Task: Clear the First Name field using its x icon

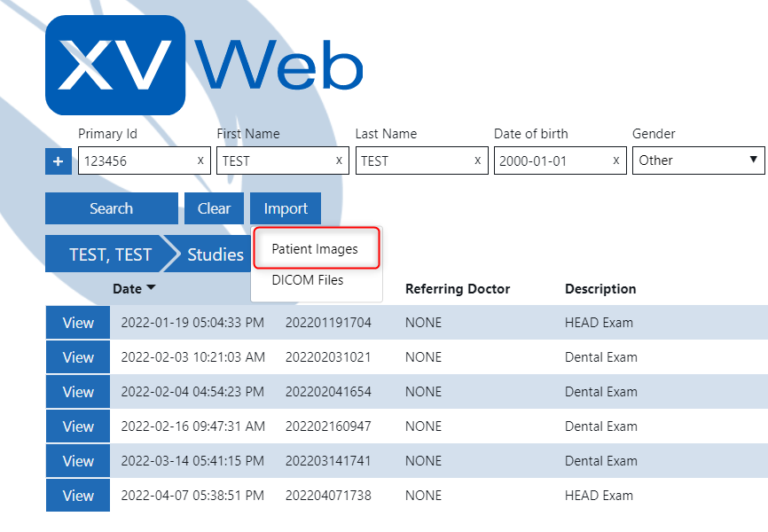Action: [338, 160]
